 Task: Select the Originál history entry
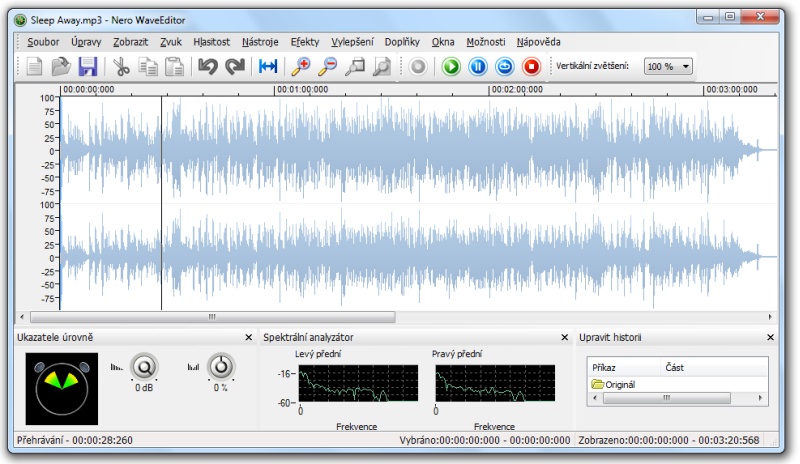tap(613, 384)
